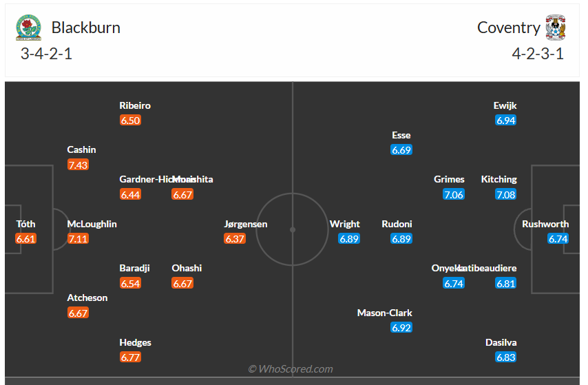Select Coventry's 4-2-3-1 formation text

pos(538,54)
